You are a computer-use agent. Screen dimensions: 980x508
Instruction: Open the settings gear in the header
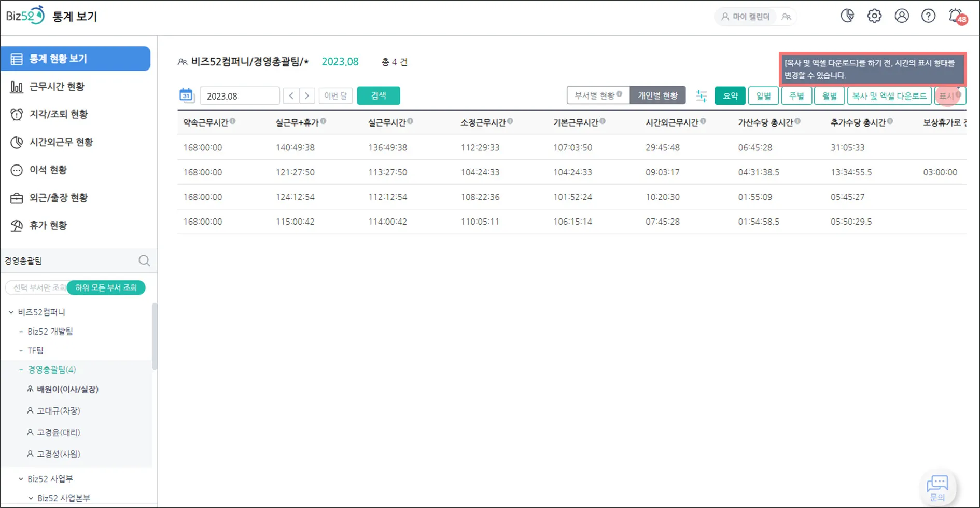coord(874,16)
